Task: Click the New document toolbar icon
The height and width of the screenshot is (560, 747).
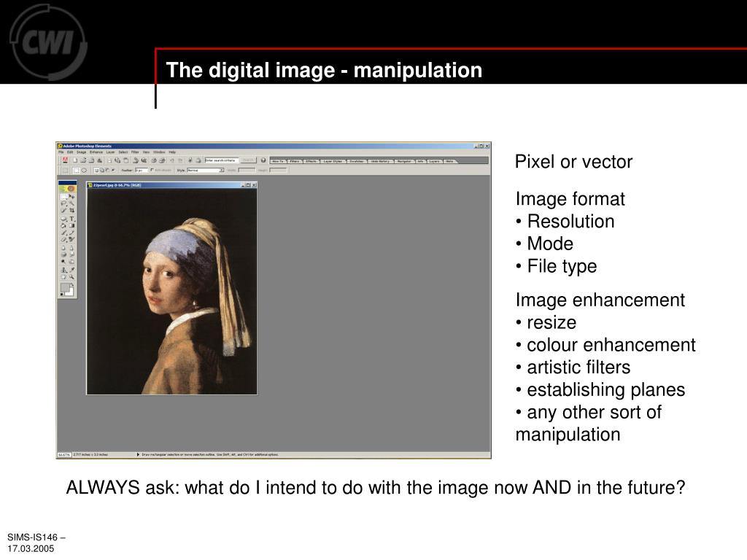Action: (75, 160)
